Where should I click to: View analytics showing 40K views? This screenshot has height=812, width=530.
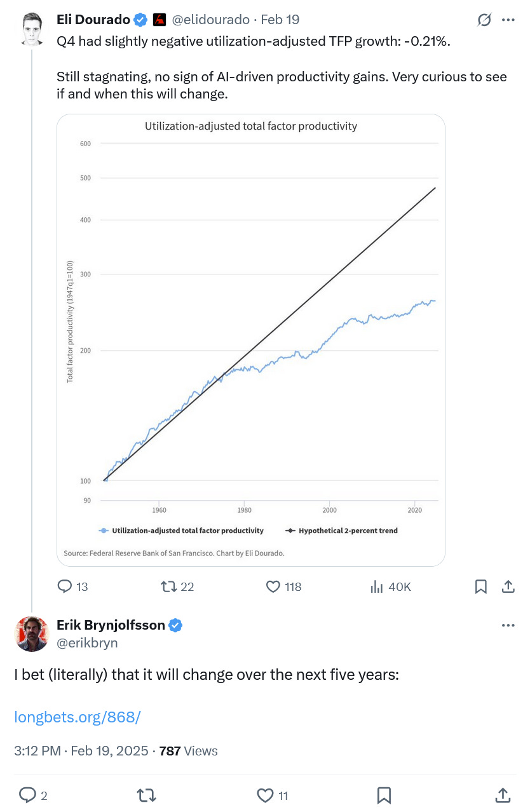coord(391,586)
